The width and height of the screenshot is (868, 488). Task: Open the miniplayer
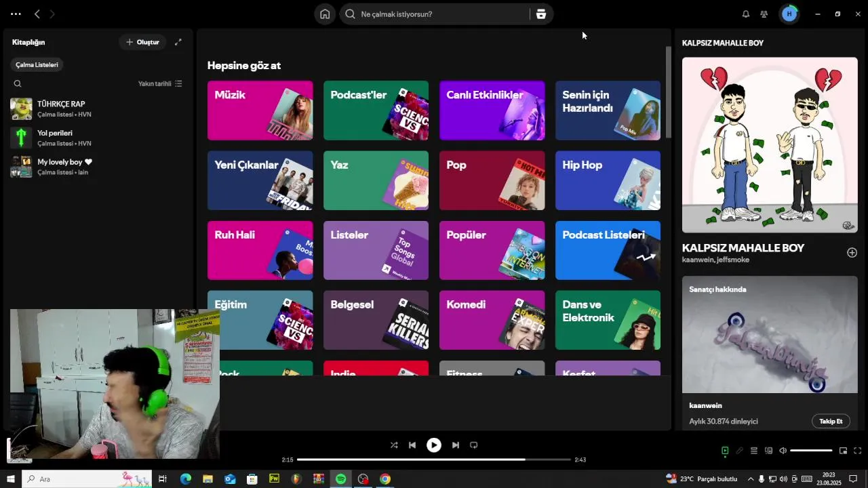[x=843, y=451]
